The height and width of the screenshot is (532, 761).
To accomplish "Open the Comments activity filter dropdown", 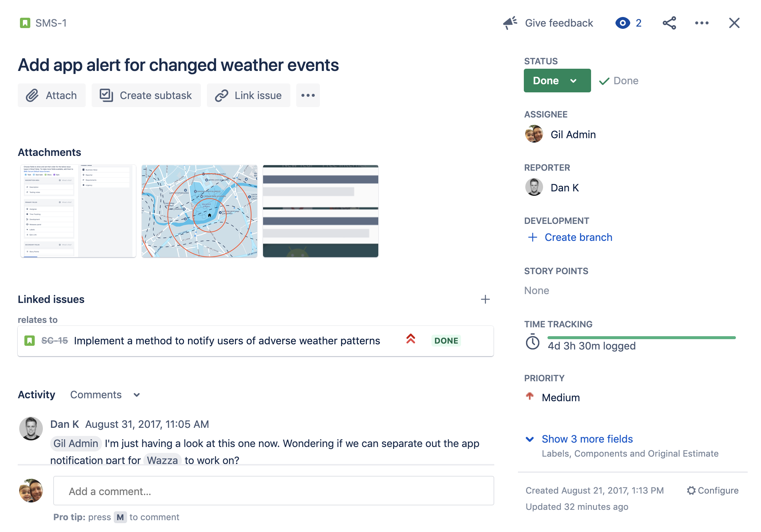I will click(105, 395).
